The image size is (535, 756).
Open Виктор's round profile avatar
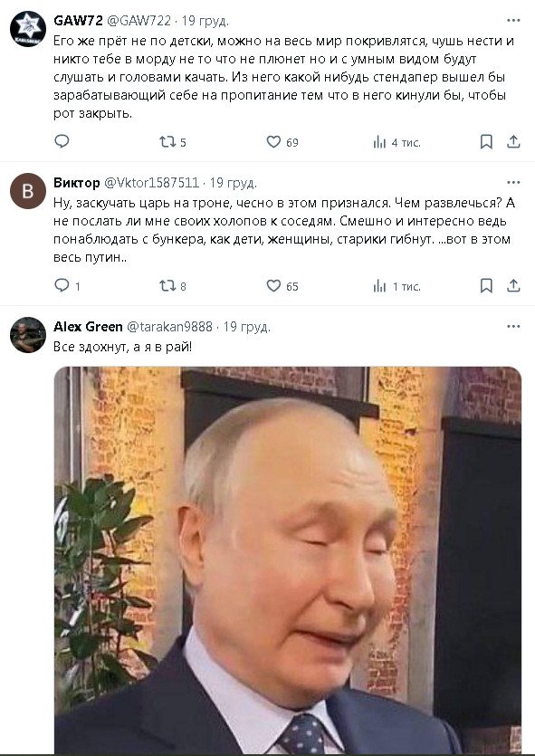(28, 191)
